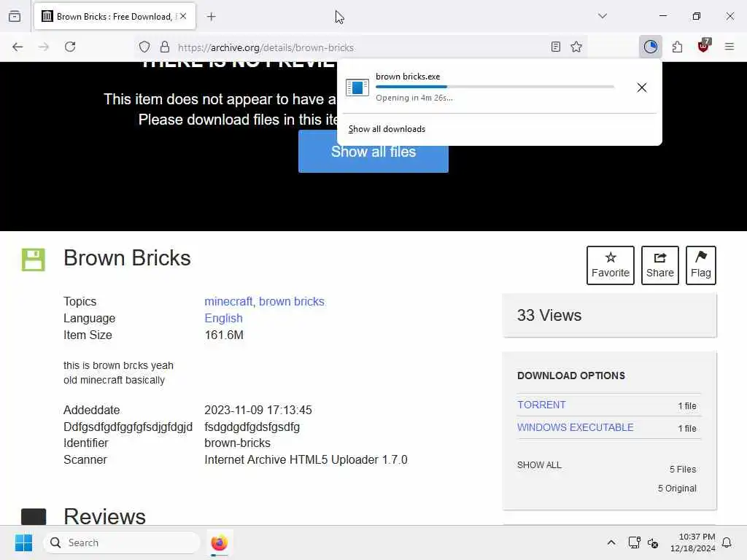Screen dimensions: 747x560
Task: Click the 33 Views statistic
Action: 549,315
